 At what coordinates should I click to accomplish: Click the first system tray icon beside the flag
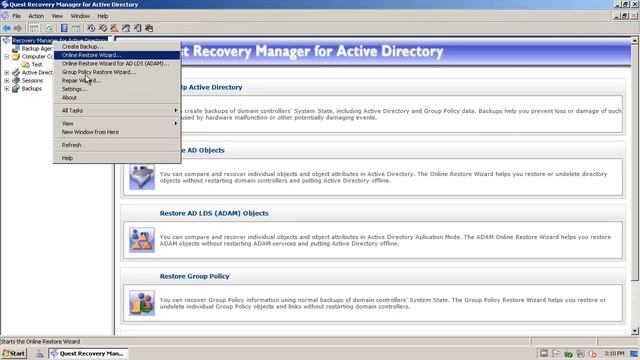point(544,353)
